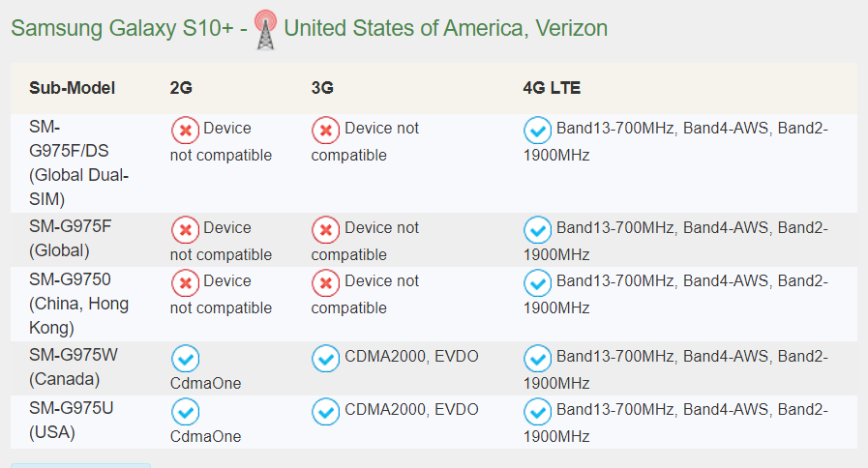Click blue checkmark above CdmaOne for SM-G975U
Image resolution: width=868 pixels, height=468 pixels.
point(186,412)
